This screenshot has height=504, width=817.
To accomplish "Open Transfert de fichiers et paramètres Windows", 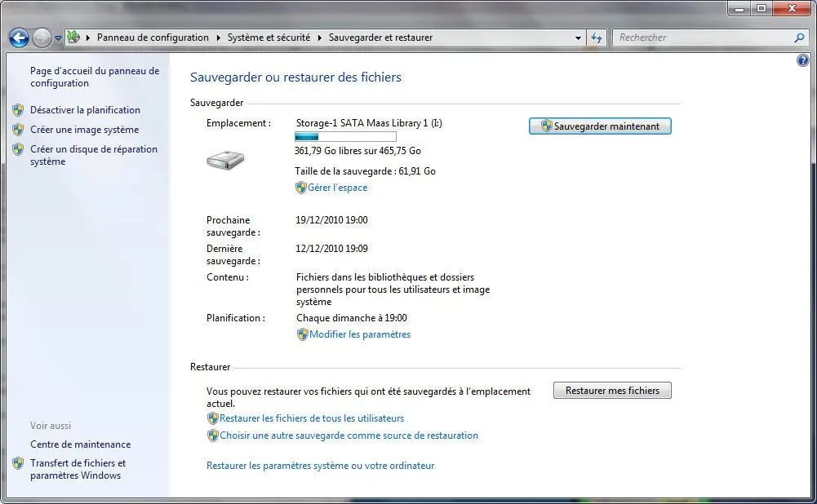I will 78,469.
